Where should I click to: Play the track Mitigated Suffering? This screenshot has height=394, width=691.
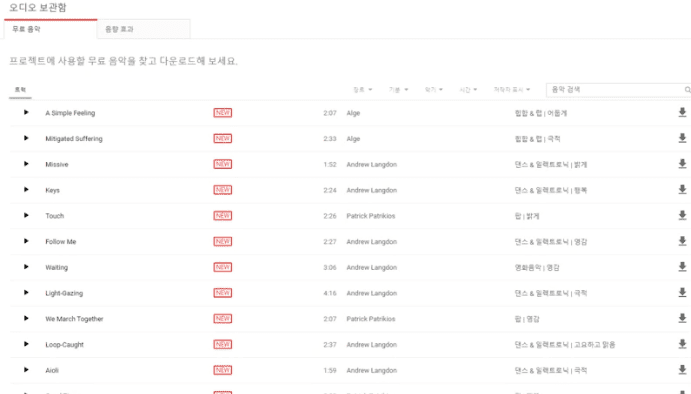point(26,138)
